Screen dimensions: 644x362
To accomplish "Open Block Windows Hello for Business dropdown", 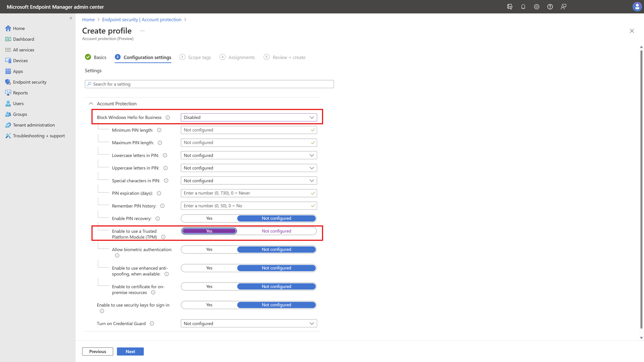I will coord(249,118).
